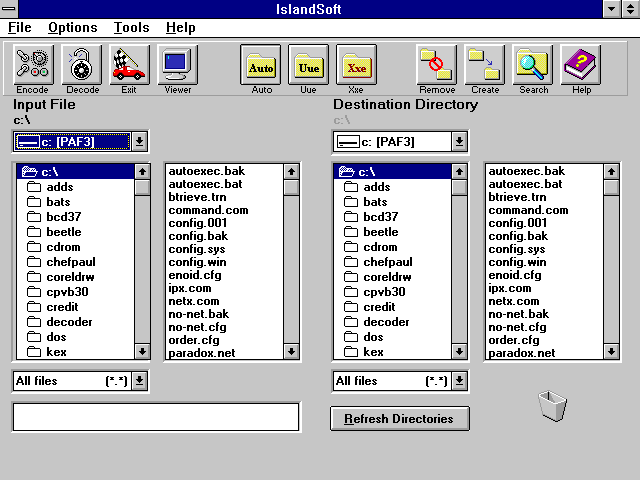Open the Search magnifier icon
This screenshot has height=480, width=640.
point(533,65)
